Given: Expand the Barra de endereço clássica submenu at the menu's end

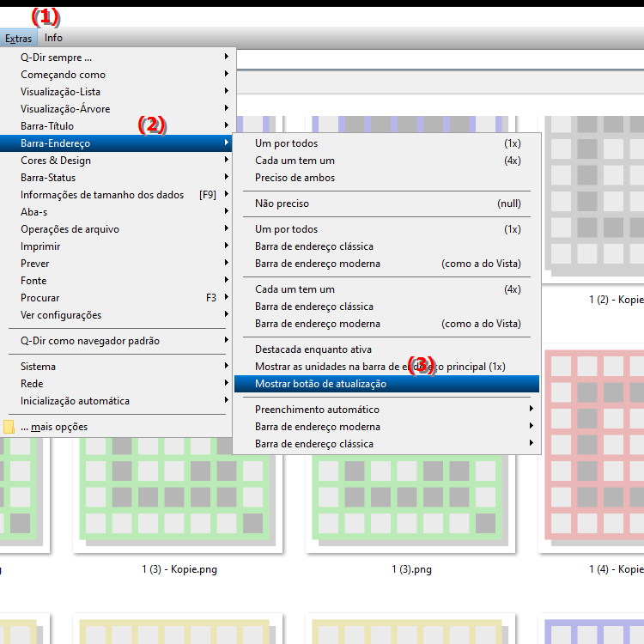Looking at the screenshot, I should pos(386,445).
